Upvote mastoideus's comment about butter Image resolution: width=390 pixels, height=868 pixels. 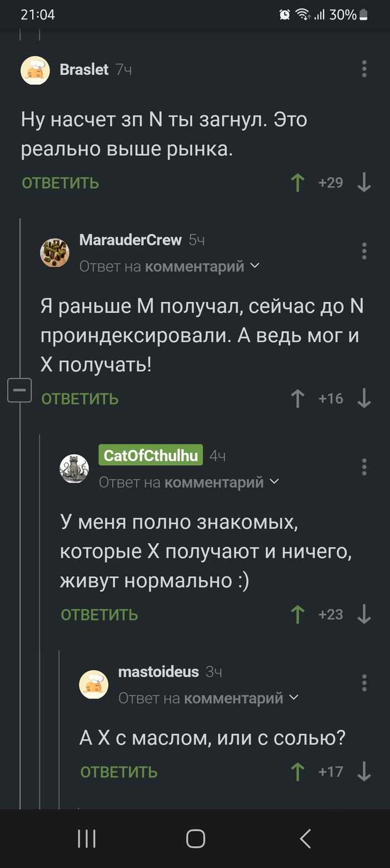coord(298,772)
